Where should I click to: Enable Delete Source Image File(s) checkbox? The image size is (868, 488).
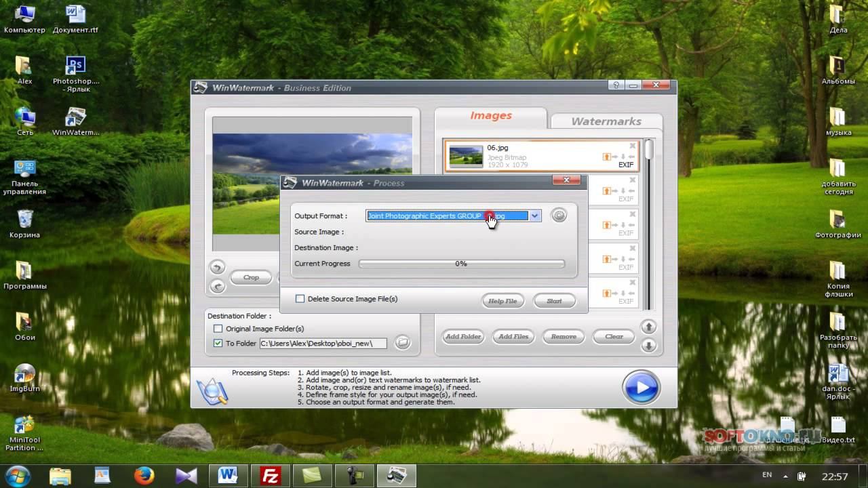[300, 298]
